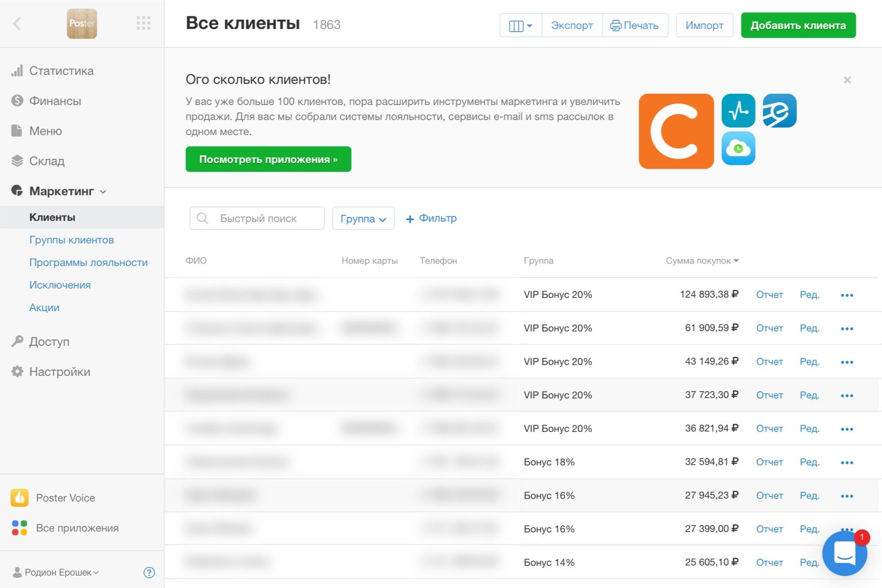Dismiss the promo banner with X

point(847,80)
